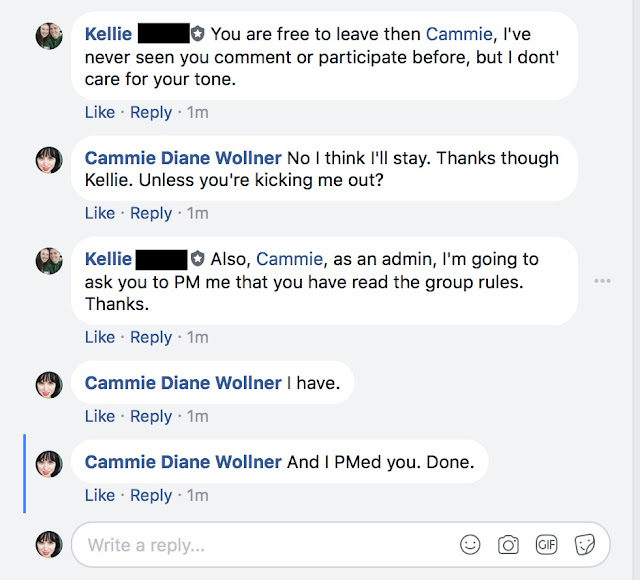Type in the "Write a reply..." field
The height and width of the screenshot is (580, 640).
click(260, 546)
